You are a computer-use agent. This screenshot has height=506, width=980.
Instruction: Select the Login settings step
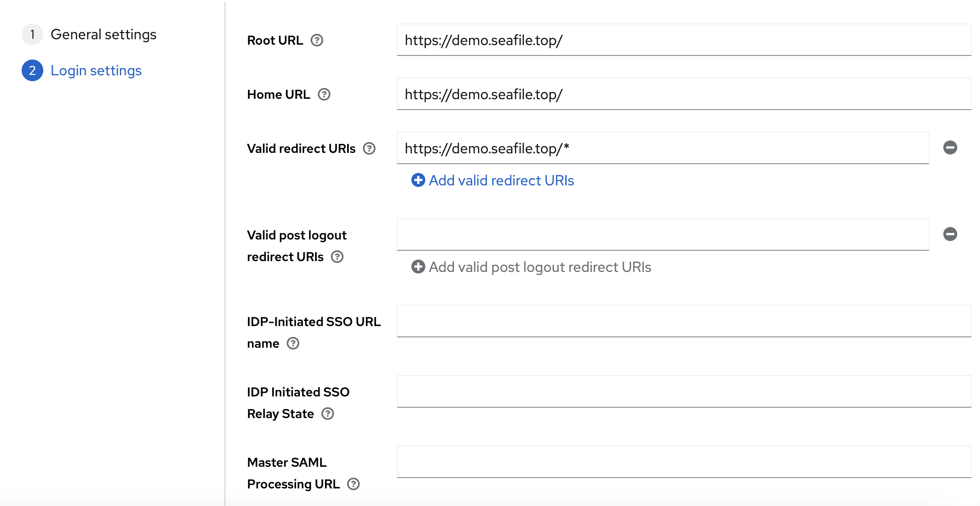[96, 70]
